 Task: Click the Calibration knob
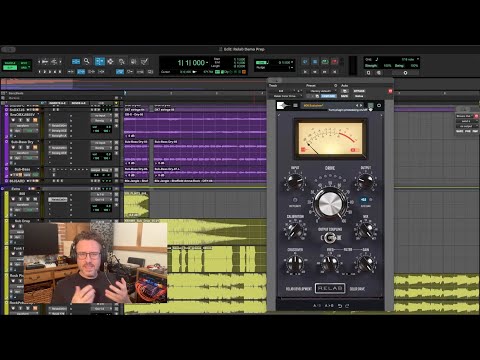(295, 230)
